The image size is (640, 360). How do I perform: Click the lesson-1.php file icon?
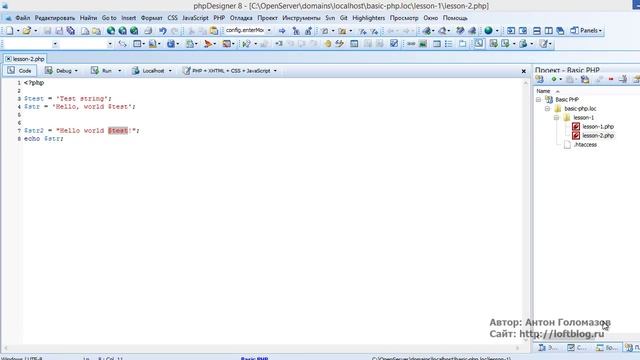[576, 127]
